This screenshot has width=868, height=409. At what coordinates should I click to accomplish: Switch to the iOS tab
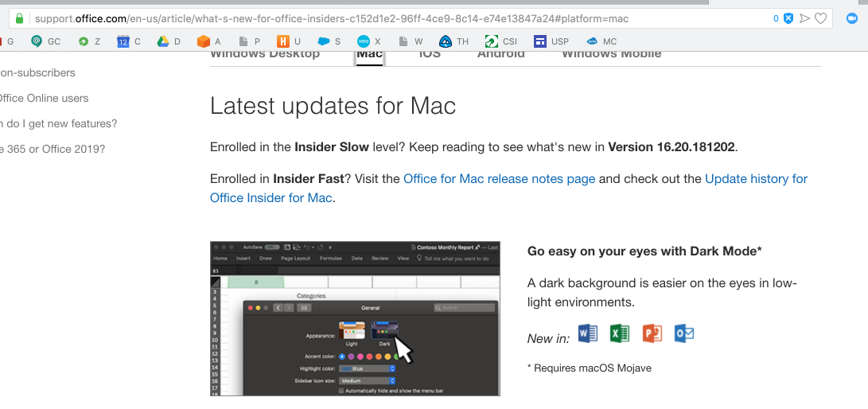coord(430,56)
